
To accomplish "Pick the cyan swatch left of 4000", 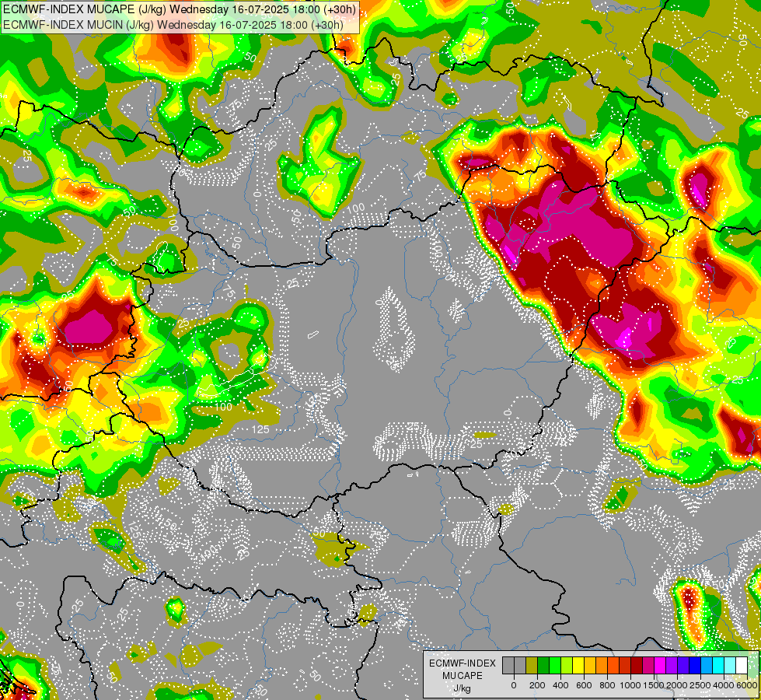I will pyautogui.click(x=719, y=666).
